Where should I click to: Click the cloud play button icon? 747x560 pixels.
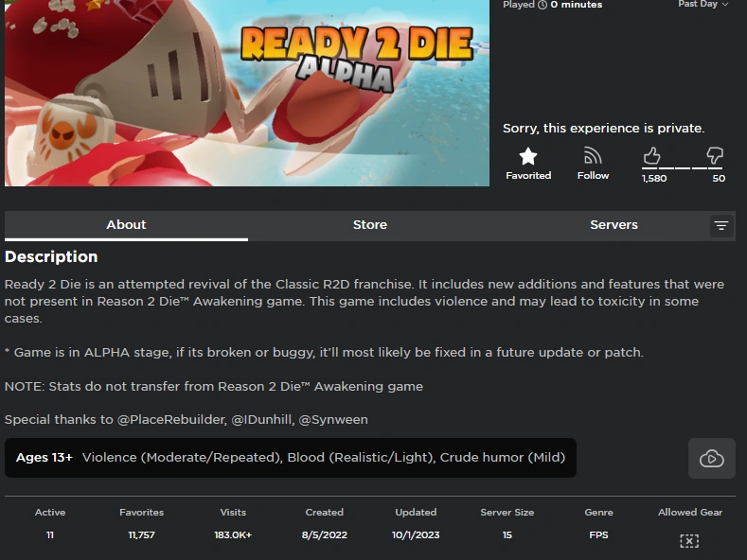point(712,458)
